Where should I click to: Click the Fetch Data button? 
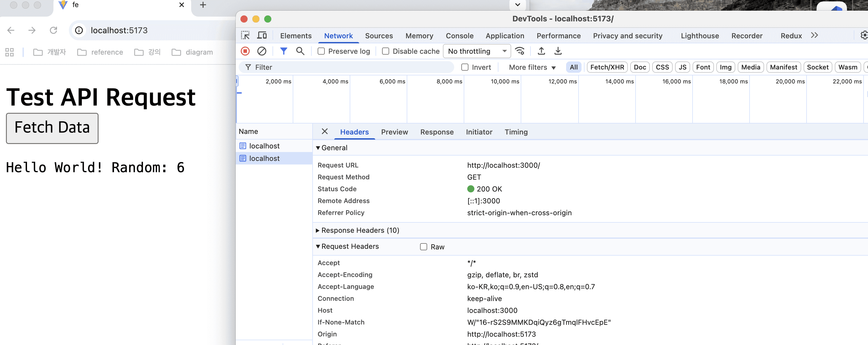click(x=52, y=128)
